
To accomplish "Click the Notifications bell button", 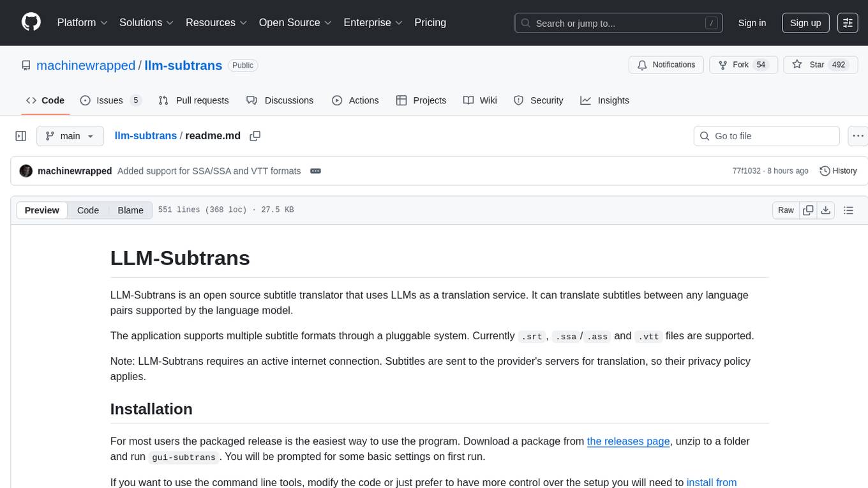I will tap(666, 65).
